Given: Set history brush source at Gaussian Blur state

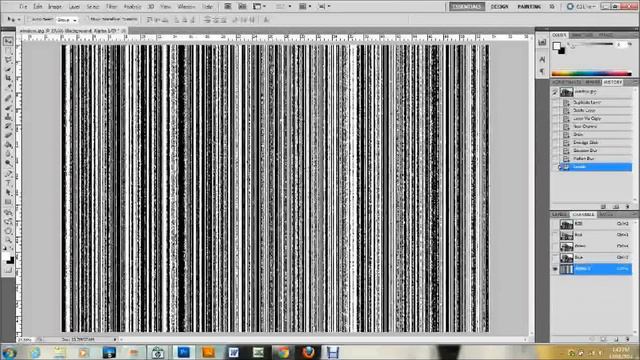Looking at the screenshot, I should (x=555, y=151).
